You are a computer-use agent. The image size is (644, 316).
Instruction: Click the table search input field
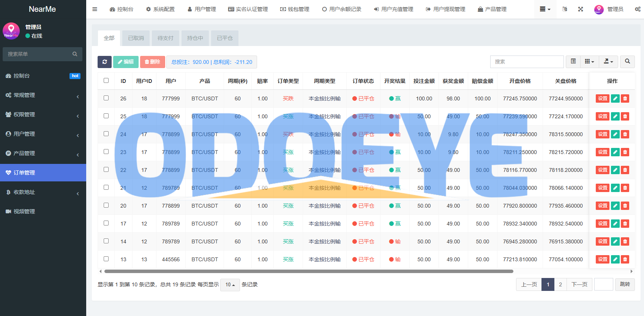pos(527,62)
